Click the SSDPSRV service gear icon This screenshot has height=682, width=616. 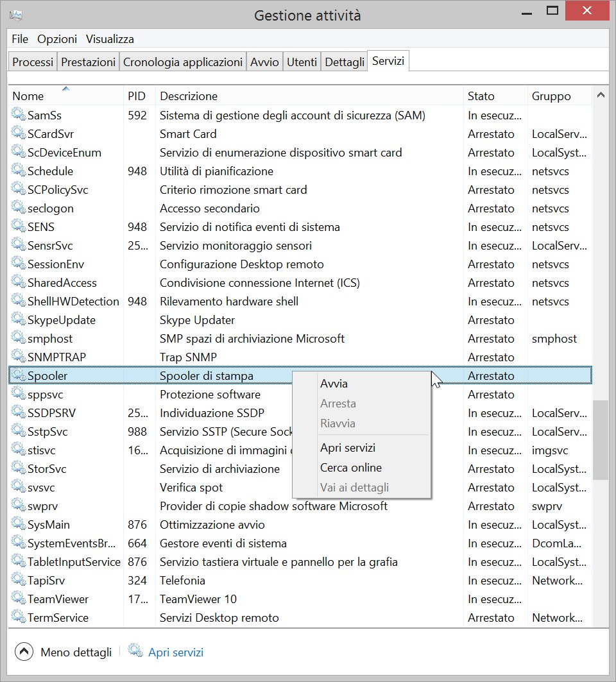click(18, 412)
